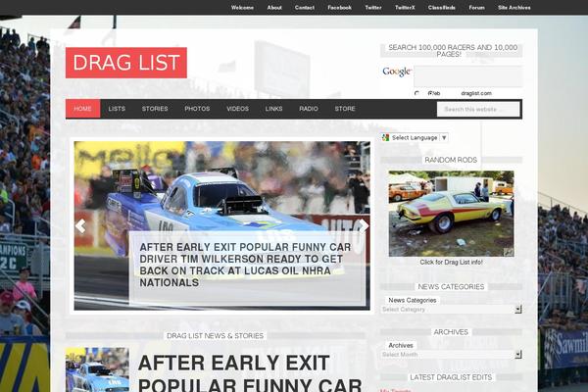This screenshot has width=588, height=392.
Task: Select the Web search radio option
Action: [416, 93]
